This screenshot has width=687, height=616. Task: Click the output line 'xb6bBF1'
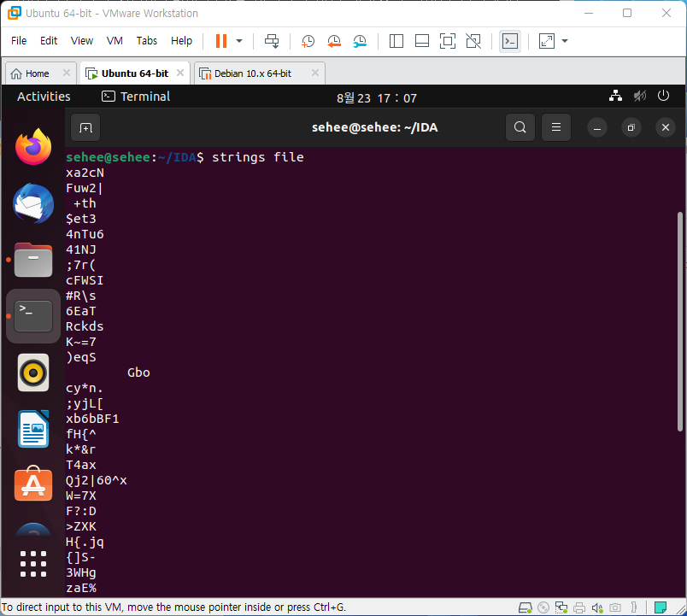(x=92, y=419)
